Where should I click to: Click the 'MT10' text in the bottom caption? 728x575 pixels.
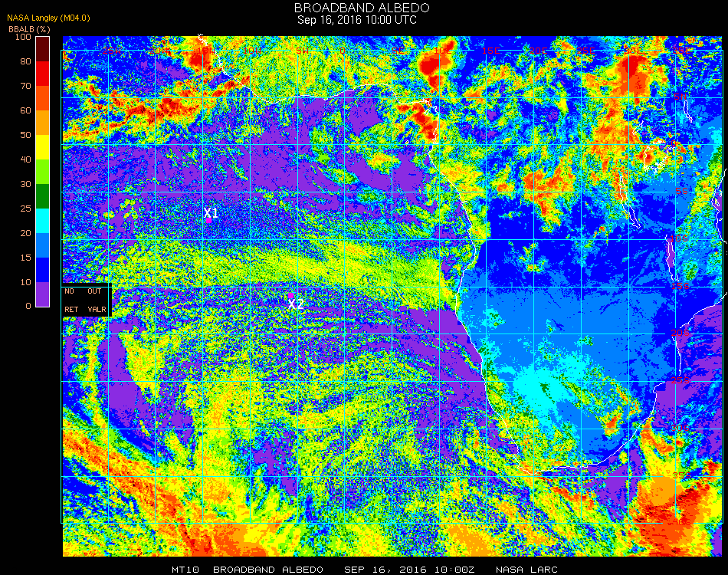(185, 570)
